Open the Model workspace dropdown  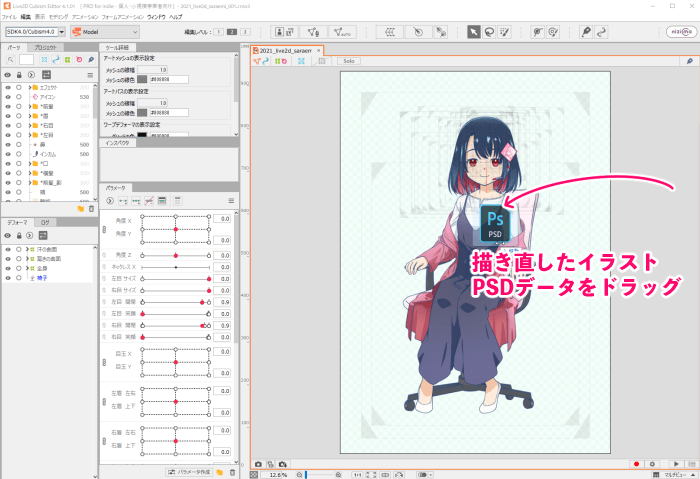tap(105, 32)
